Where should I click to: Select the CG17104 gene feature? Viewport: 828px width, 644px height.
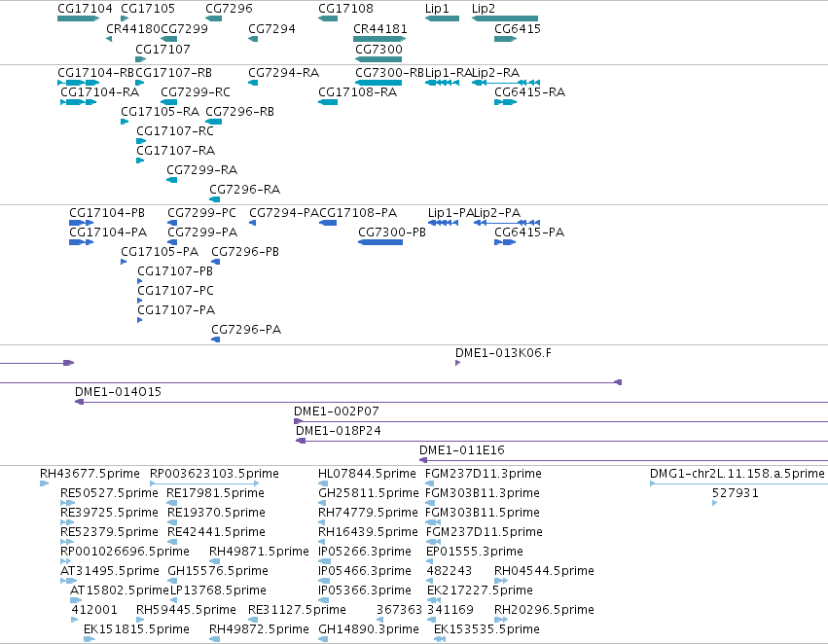(78, 18)
